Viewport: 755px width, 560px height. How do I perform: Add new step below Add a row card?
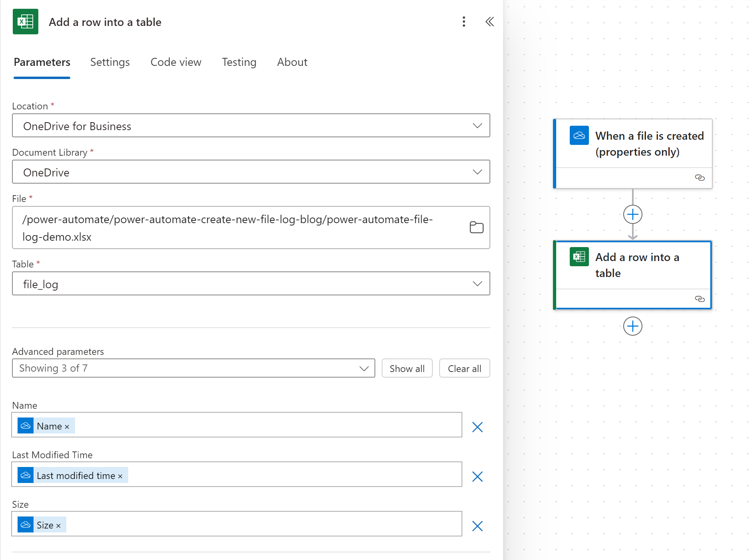click(x=632, y=327)
